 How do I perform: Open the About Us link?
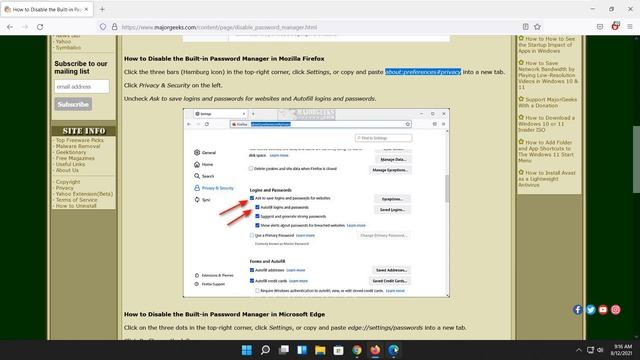[x=67, y=170]
